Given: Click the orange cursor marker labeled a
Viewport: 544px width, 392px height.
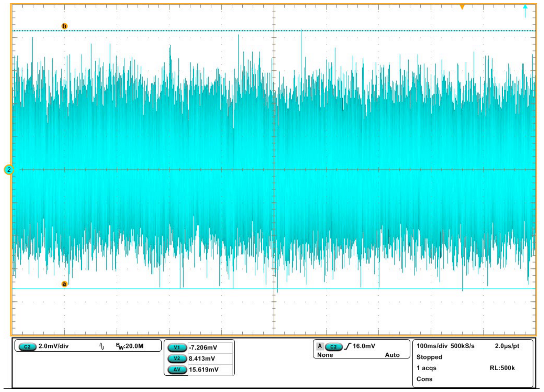Looking at the screenshot, I should (x=64, y=284).
